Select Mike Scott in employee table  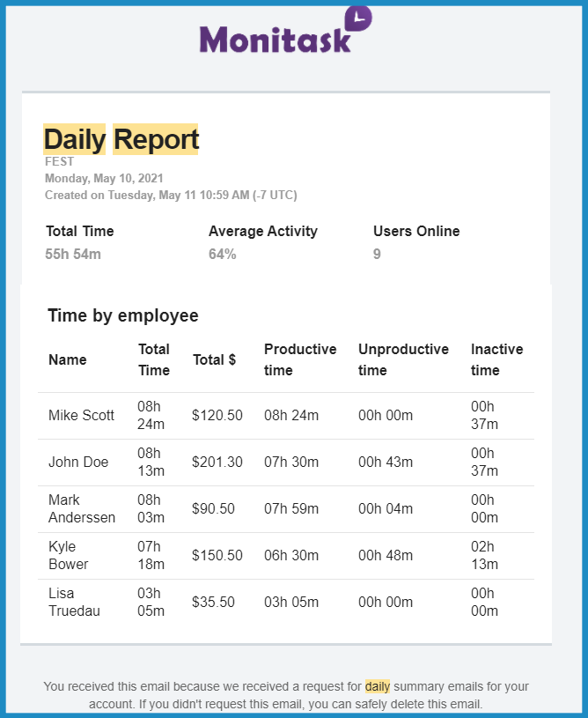point(82,415)
